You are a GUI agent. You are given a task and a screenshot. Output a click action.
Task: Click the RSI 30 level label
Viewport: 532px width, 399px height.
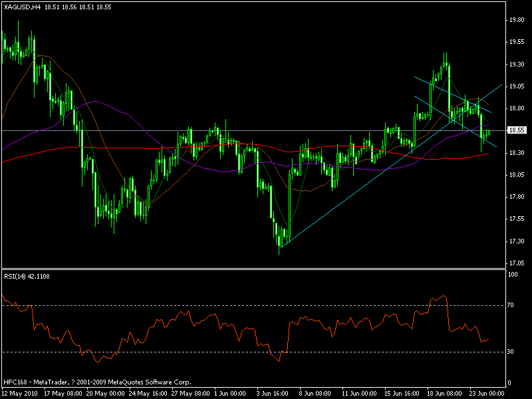coord(510,352)
